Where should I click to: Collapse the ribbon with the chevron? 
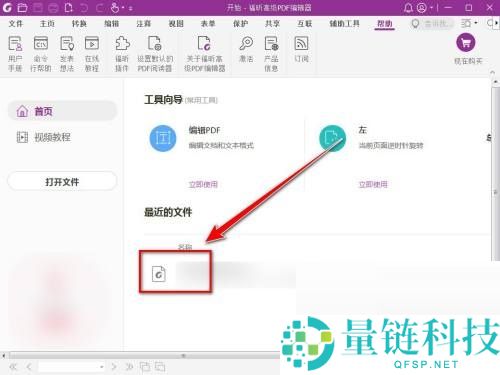point(492,72)
